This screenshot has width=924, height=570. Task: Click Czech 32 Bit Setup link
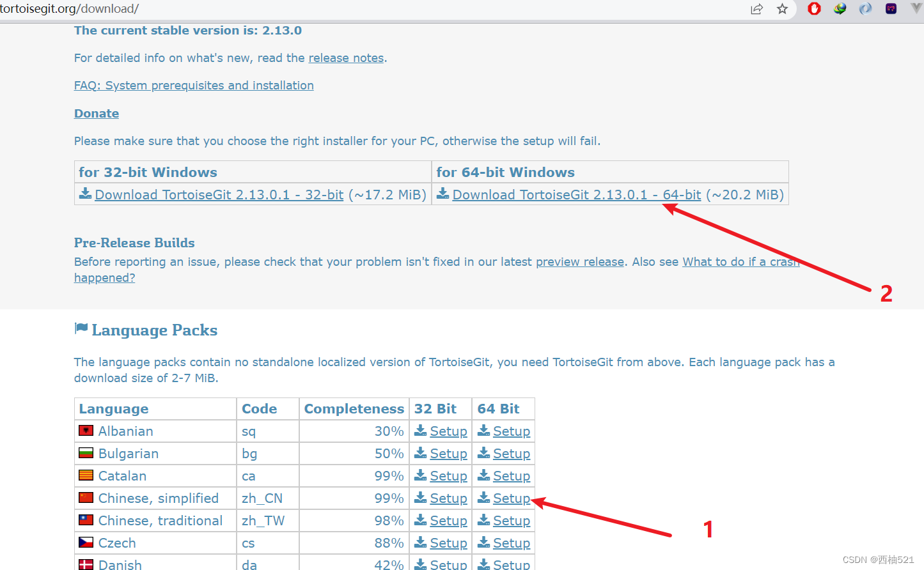coord(448,543)
